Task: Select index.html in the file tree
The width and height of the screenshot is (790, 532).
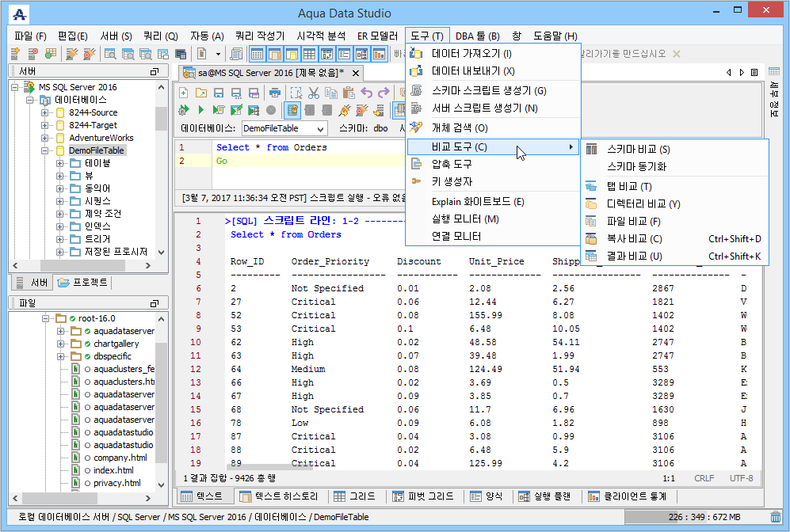Action: 113,470
